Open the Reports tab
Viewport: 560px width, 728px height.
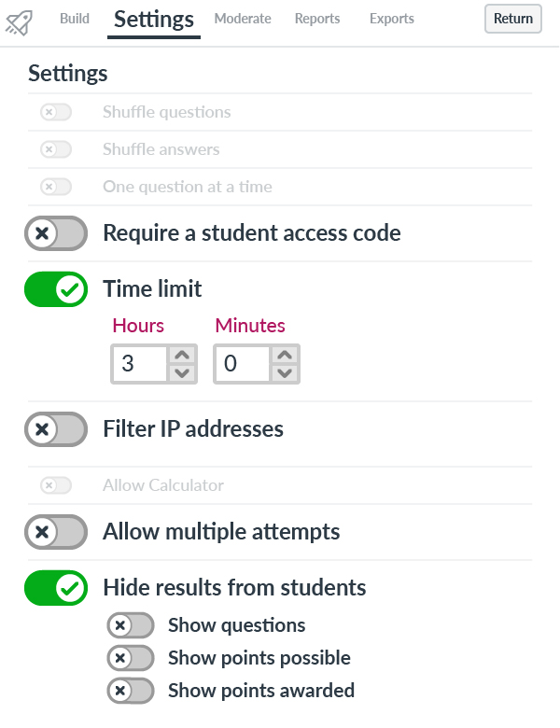(x=317, y=19)
